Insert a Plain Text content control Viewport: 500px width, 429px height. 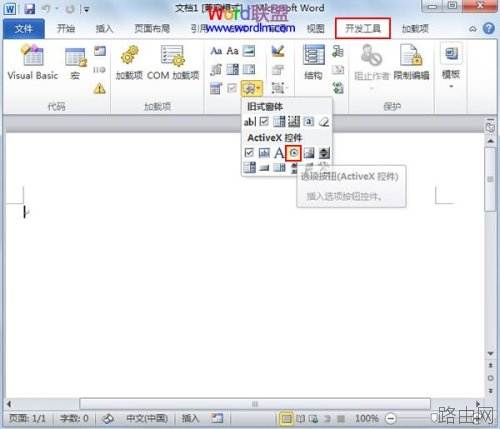coord(232,51)
